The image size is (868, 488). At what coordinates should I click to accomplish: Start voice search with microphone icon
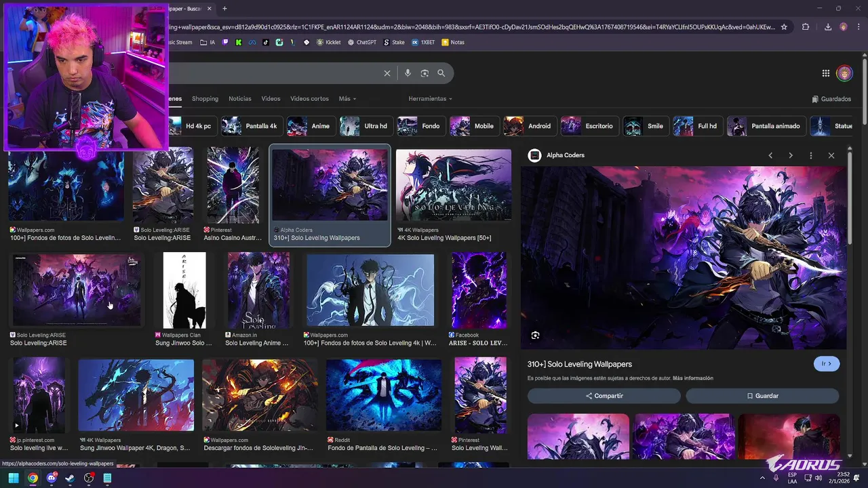(x=408, y=73)
